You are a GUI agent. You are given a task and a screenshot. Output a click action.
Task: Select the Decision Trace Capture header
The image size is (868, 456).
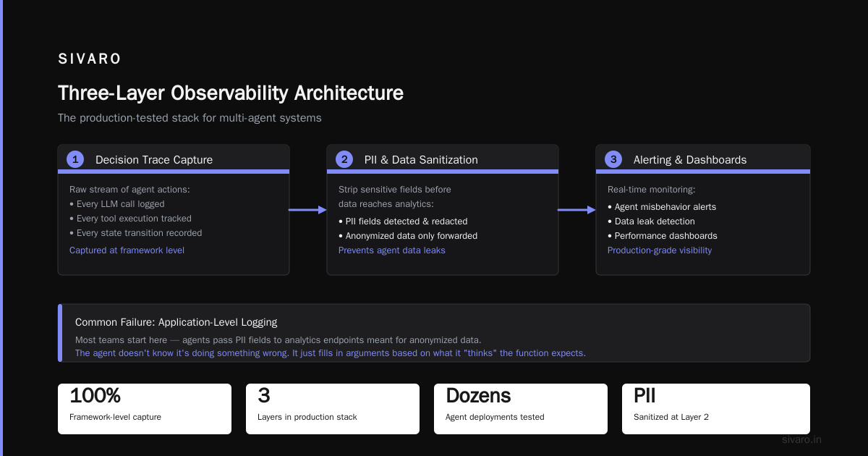(154, 160)
